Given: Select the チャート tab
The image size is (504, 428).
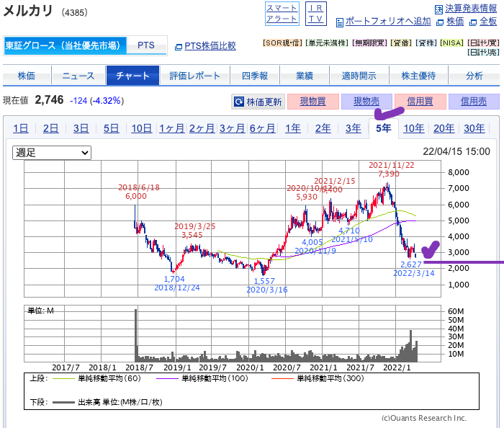Looking at the screenshot, I should click(x=132, y=76).
